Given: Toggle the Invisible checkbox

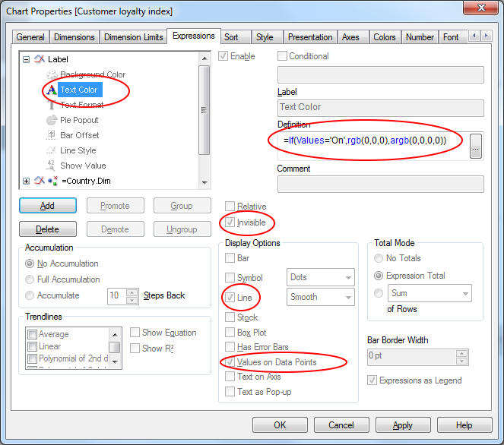Looking at the screenshot, I should [230, 222].
